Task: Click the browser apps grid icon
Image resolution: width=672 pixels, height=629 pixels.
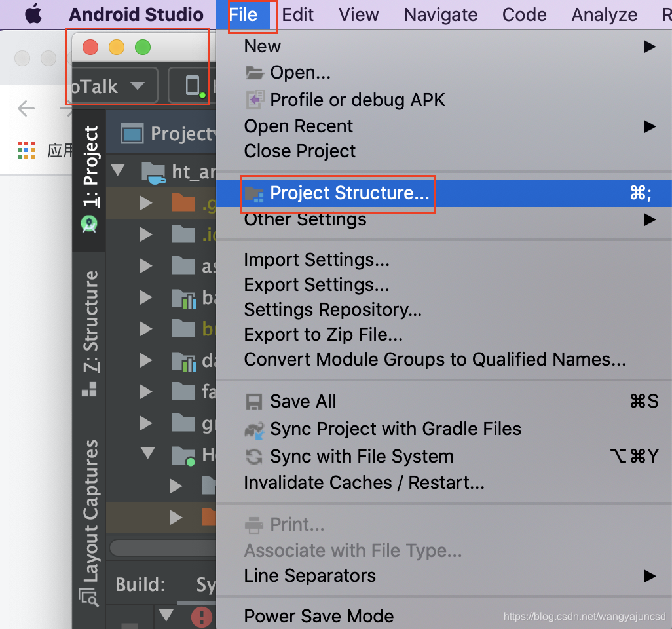Action: (26, 150)
